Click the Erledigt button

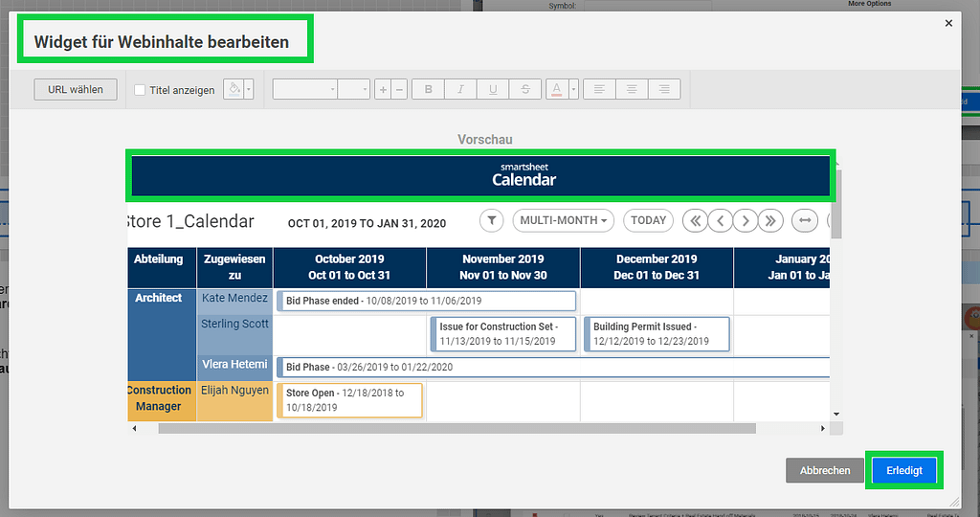tap(904, 471)
